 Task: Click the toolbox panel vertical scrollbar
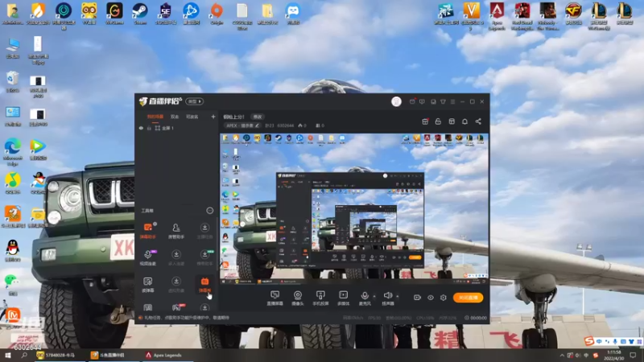217,242
